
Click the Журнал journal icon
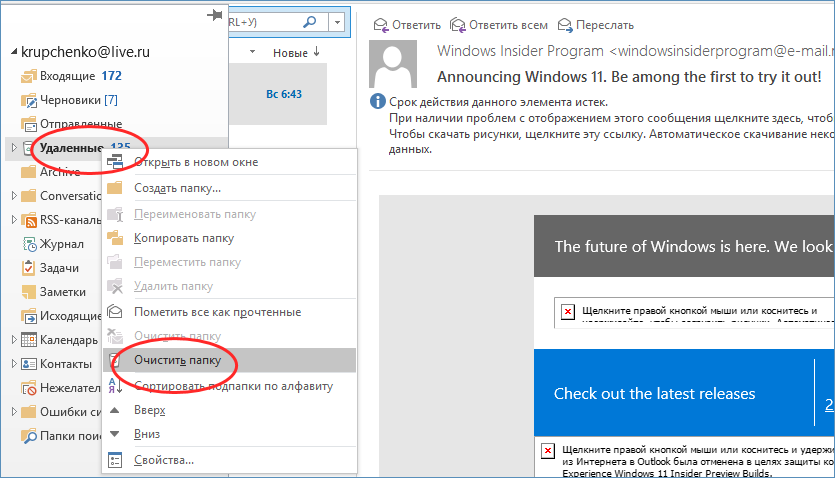point(29,244)
